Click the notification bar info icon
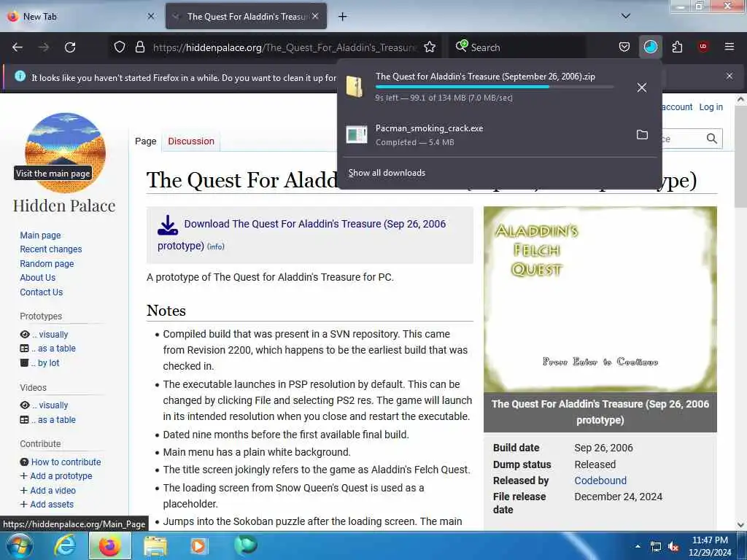The width and height of the screenshot is (747, 560). point(20,76)
